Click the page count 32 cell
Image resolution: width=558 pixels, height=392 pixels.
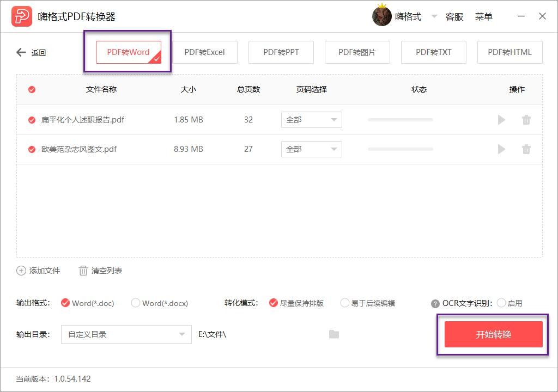248,120
